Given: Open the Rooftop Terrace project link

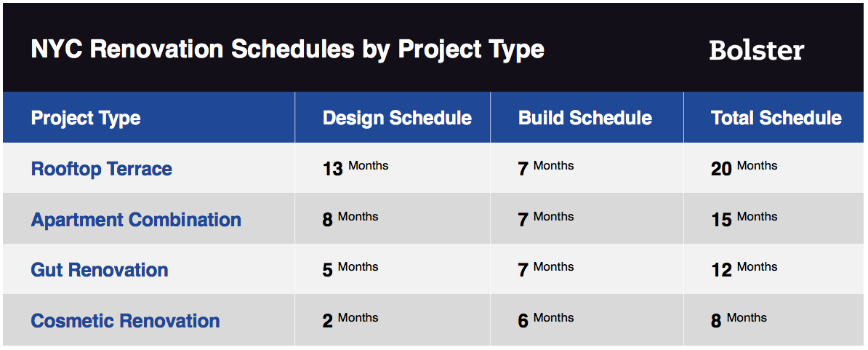Looking at the screenshot, I should [x=101, y=168].
